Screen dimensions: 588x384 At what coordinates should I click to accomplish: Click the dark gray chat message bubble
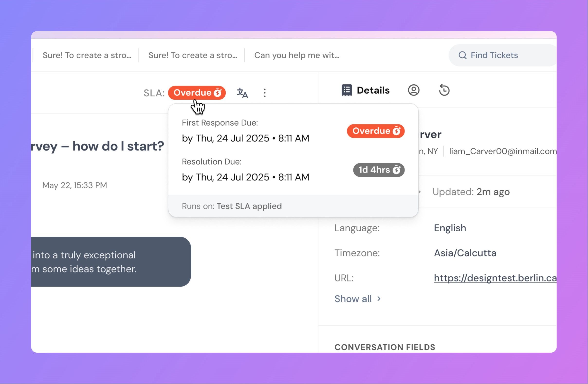[x=111, y=262]
